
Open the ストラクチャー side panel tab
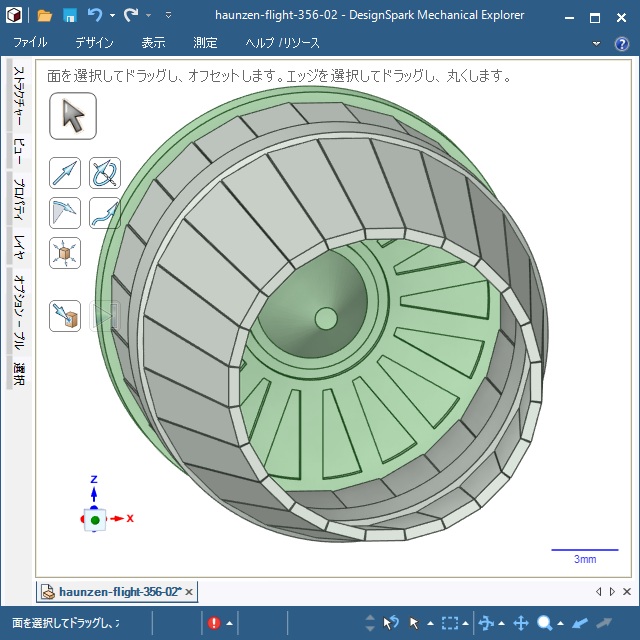coord(19,96)
